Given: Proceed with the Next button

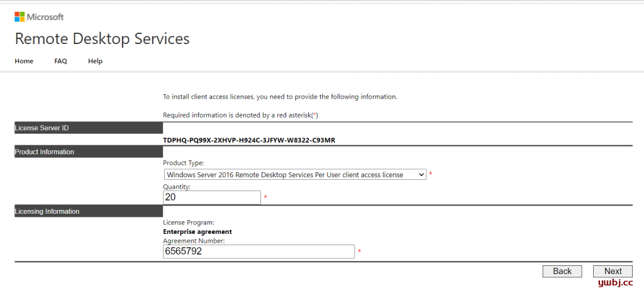Looking at the screenshot, I should tap(613, 272).
